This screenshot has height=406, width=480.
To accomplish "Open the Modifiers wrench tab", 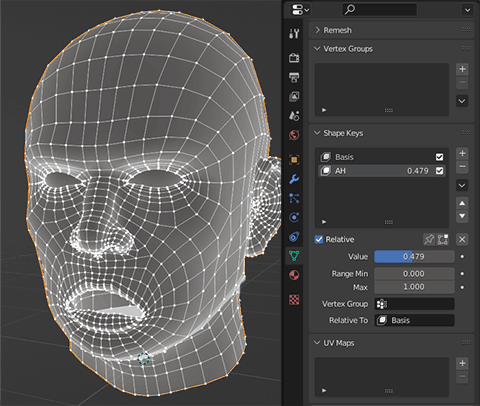I will [x=294, y=179].
